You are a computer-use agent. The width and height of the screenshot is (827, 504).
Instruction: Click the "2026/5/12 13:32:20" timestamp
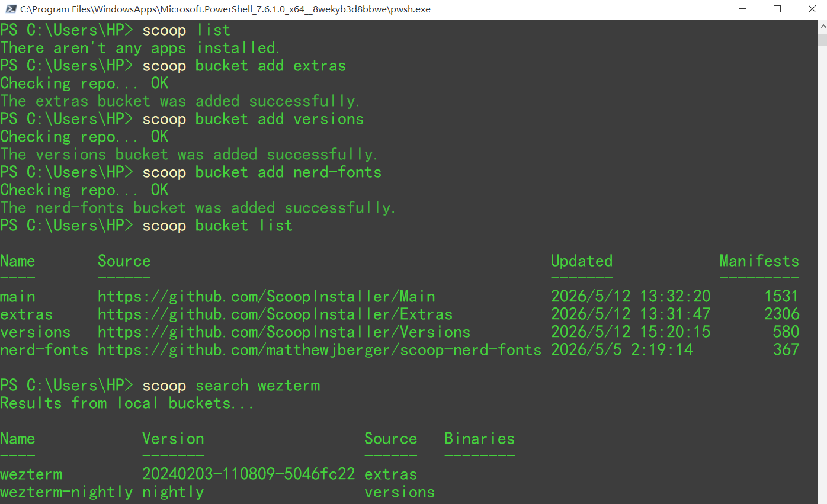631,297
